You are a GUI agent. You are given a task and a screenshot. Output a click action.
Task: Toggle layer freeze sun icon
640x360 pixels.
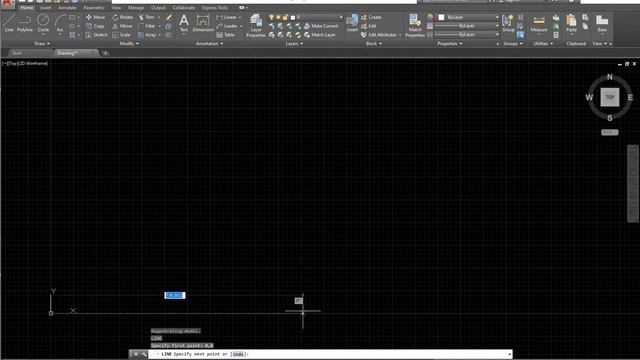pyautogui.click(x=278, y=17)
